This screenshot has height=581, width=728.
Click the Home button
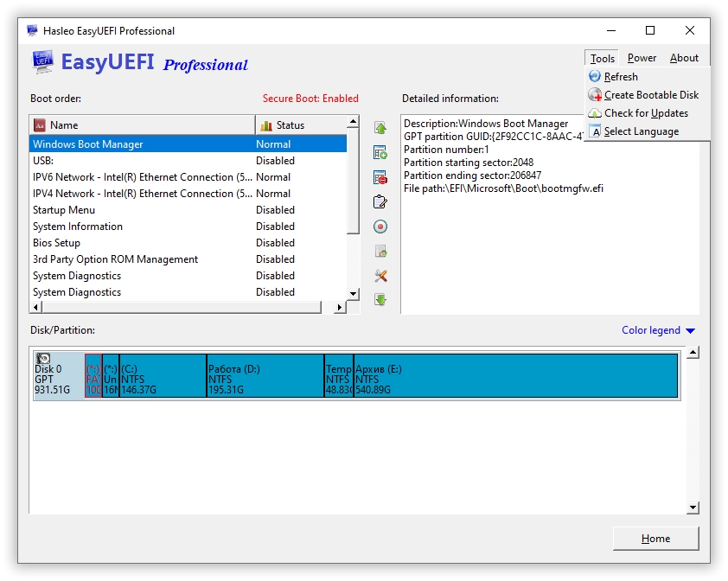pos(655,539)
